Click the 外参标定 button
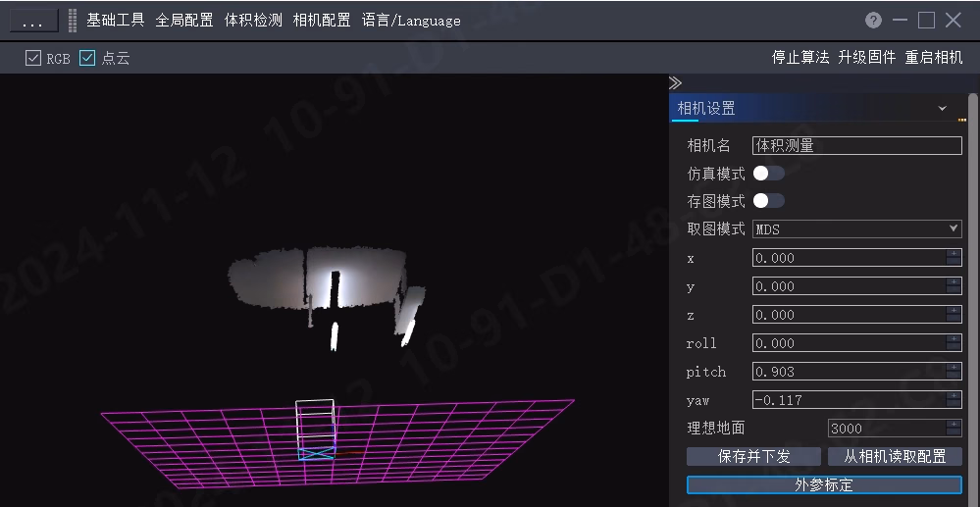980x507 pixels. [x=824, y=484]
